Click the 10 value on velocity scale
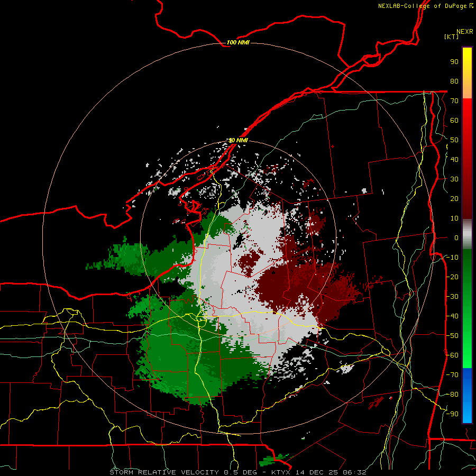 [x=454, y=218]
